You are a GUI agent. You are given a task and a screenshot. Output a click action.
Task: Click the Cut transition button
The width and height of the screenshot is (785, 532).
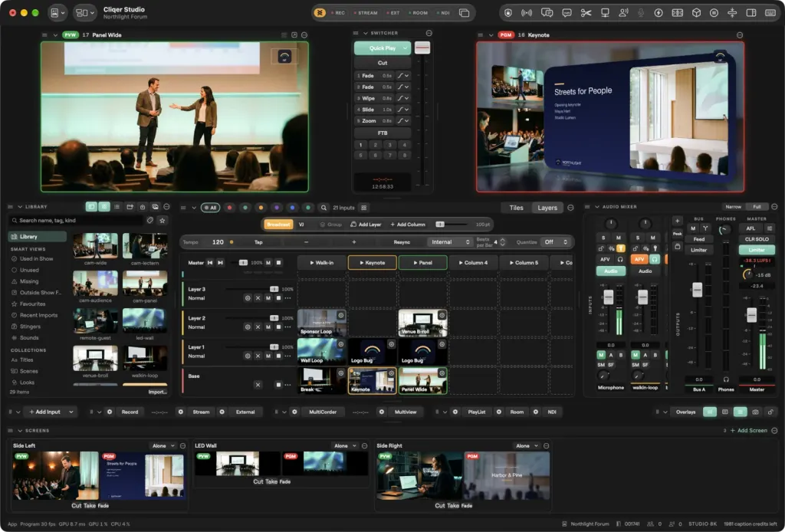pyautogui.click(x=383, y=63)
